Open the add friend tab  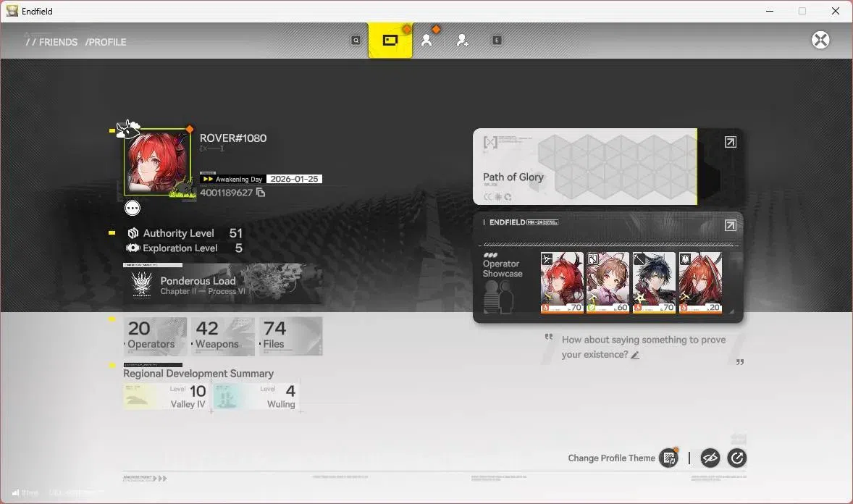tap(462, 41)
